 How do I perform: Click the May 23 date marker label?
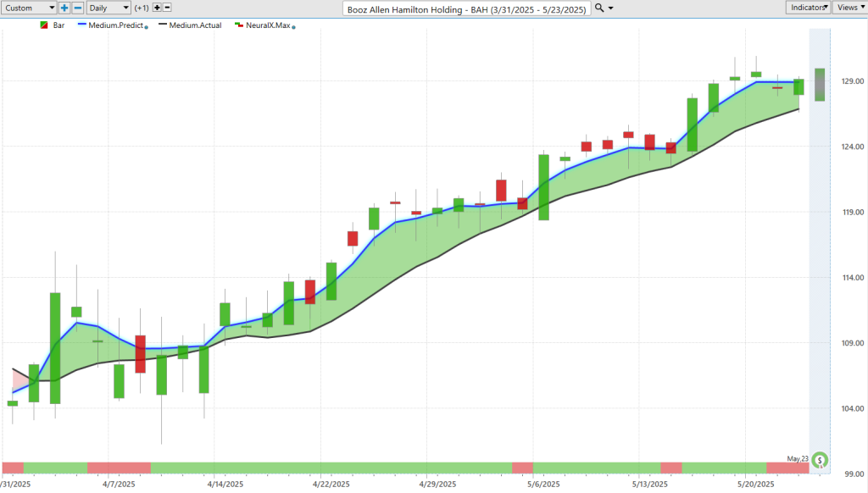click(x=798, y=459)
